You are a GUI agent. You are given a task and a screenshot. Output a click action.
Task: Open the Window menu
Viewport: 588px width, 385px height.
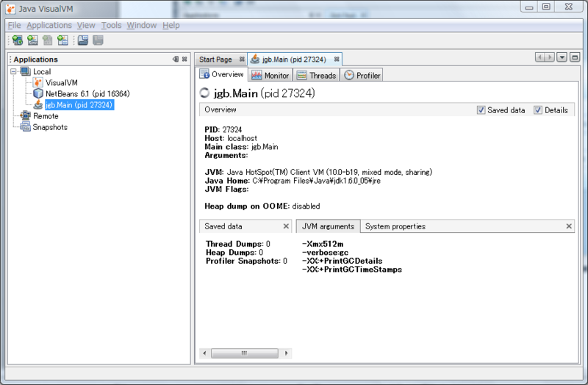click(141, 25)
